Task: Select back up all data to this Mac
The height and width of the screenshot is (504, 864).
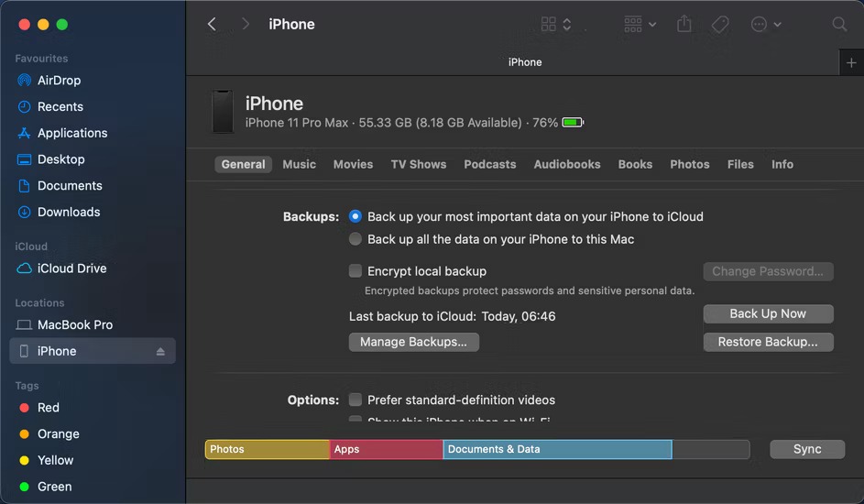Action: [x=355, y=239]
